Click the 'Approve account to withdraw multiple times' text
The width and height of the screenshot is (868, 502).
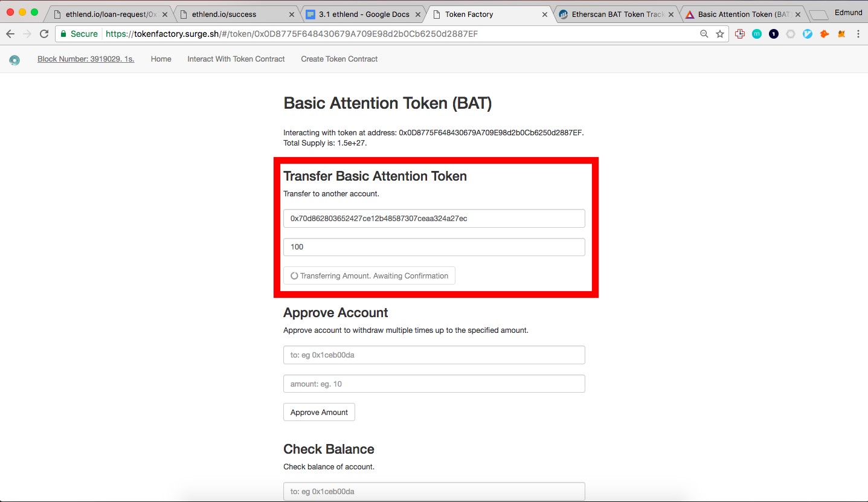tap(406, 330)
